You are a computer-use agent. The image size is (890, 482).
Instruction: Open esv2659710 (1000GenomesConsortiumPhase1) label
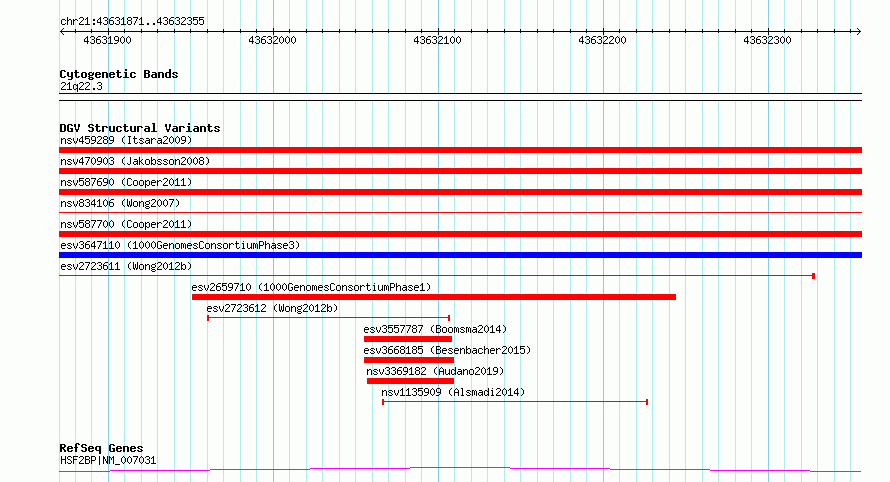pos(311,287)
